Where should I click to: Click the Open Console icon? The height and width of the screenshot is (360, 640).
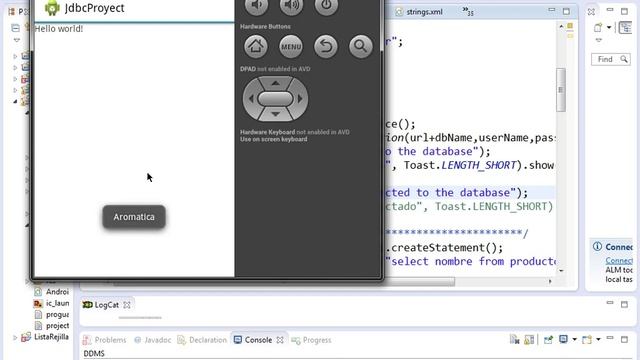click(587, 340)
